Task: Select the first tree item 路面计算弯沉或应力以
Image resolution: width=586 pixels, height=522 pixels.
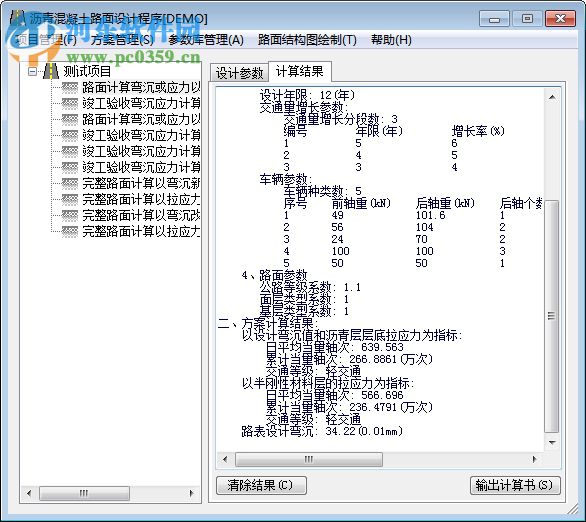Action: click(141, 87)
